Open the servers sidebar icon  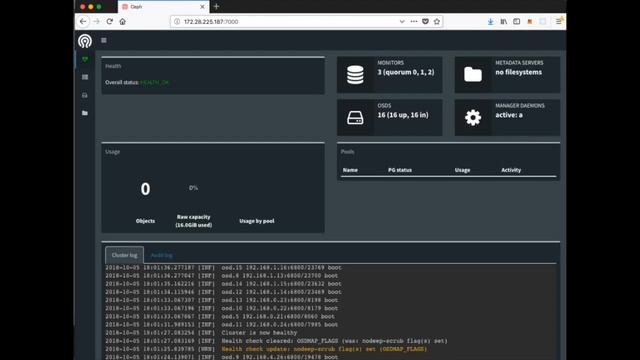pos(85,77)
